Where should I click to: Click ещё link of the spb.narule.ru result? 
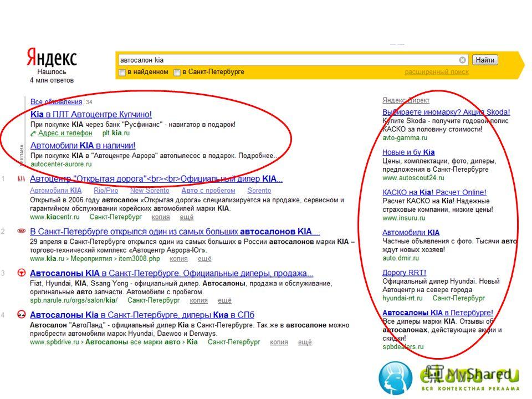point(224,300)
